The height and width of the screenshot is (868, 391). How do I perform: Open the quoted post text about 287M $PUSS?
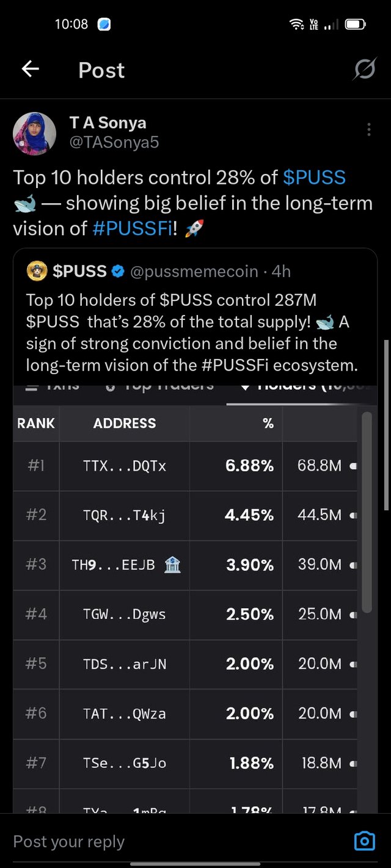tap(191, 333)
